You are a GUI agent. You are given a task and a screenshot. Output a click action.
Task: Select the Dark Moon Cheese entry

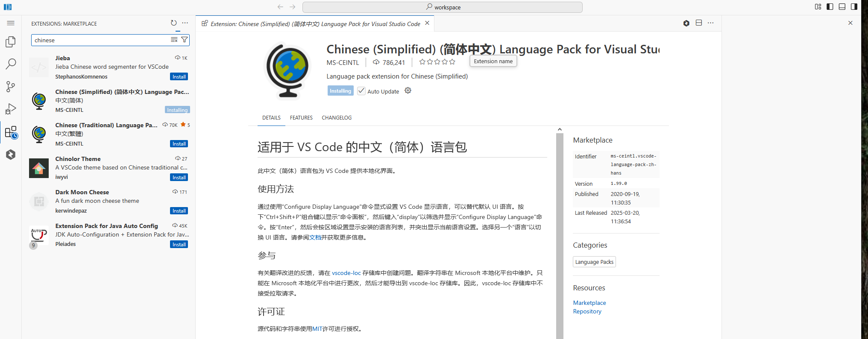point(109,202)
